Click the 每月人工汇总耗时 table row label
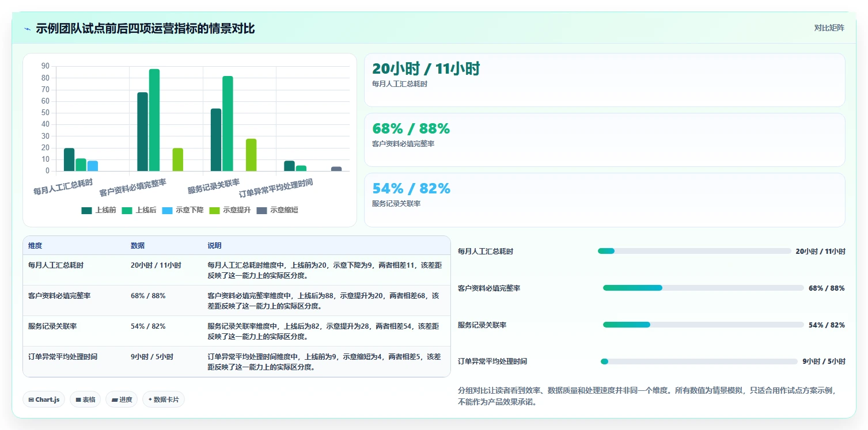 pos(56,265)
